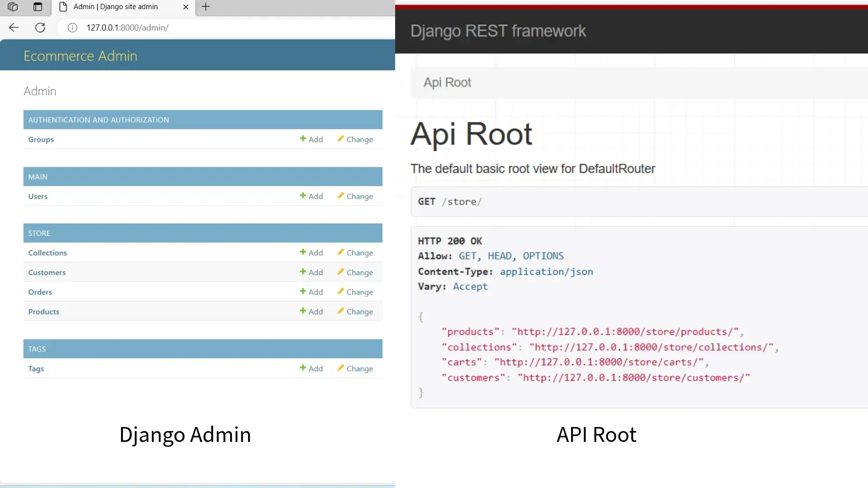868x488 pixels.
Task: Open the tab actions menu icon
Action: pyautogui.click(x=38, y=6)
